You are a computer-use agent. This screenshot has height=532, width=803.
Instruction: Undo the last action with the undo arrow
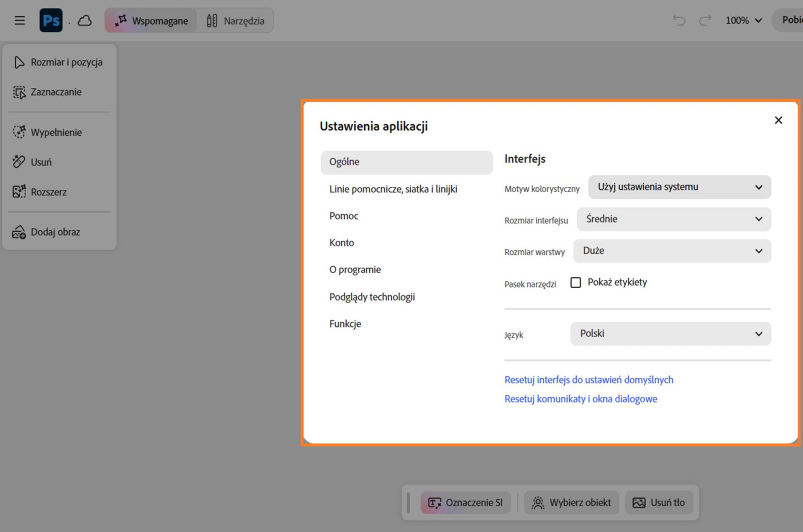679,20
